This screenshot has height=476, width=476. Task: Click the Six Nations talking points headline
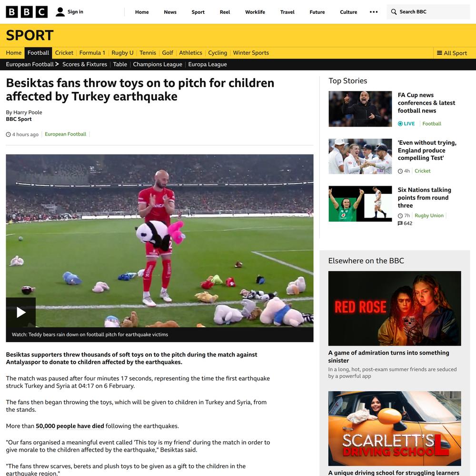425,198
